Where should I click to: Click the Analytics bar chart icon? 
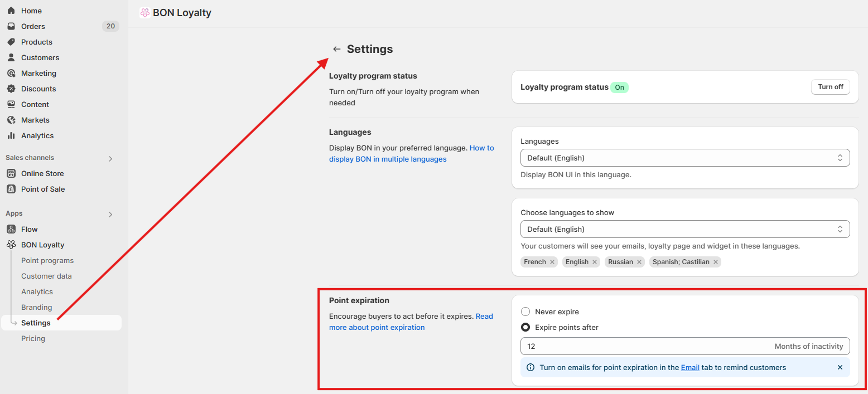(x=11, y=135)
